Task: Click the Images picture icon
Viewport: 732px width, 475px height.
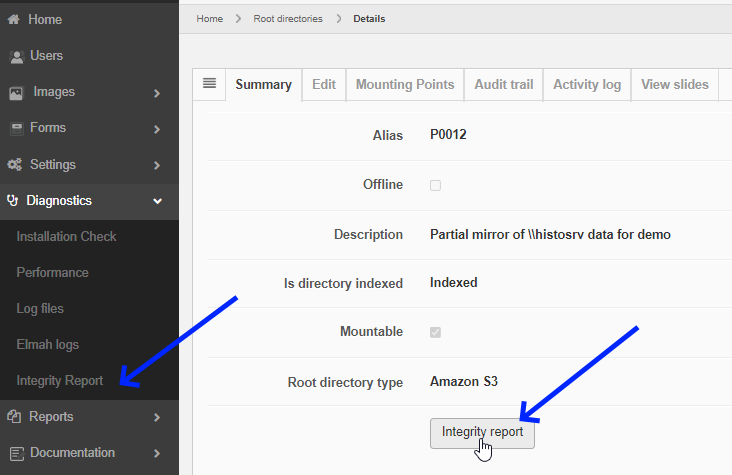Action: coord(16,93)
